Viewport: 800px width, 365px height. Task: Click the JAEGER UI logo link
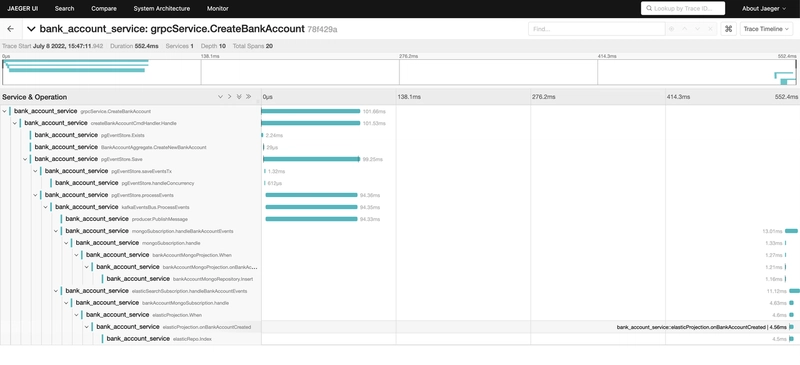(22, 9)
